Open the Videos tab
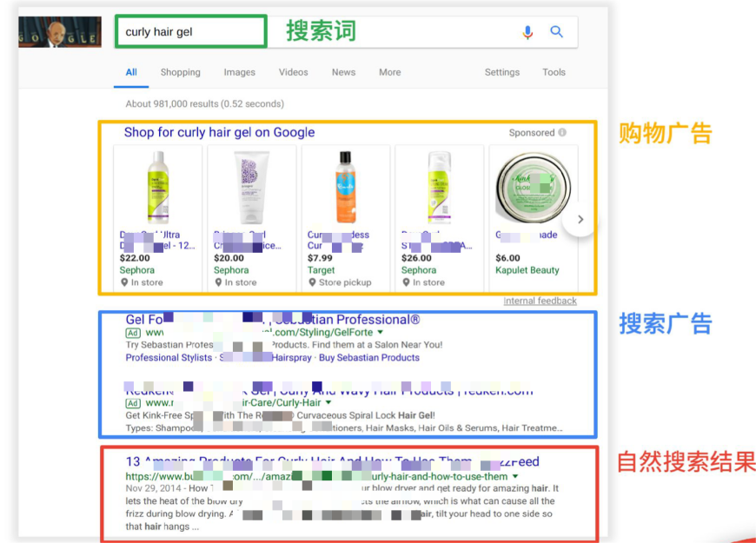 (293, 72)
